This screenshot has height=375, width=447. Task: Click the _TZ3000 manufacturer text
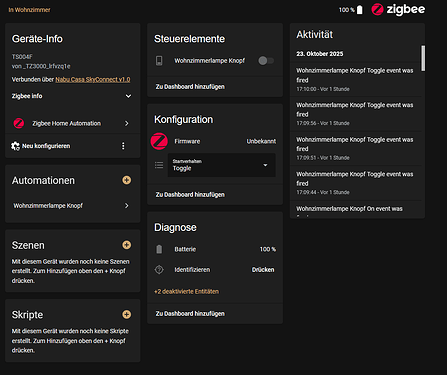coord(41,66)
